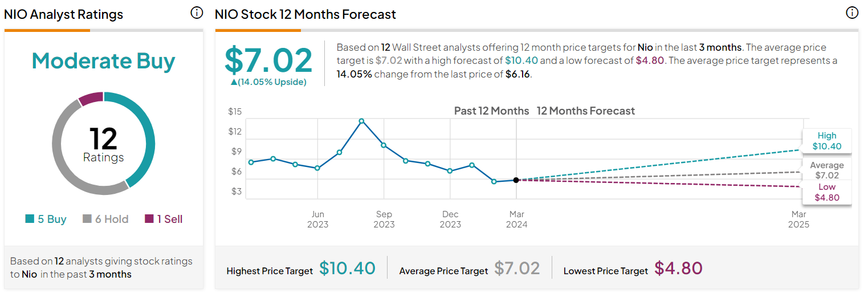
Task: Select the 5 Buy legend entry
Action: coord(46,219)
